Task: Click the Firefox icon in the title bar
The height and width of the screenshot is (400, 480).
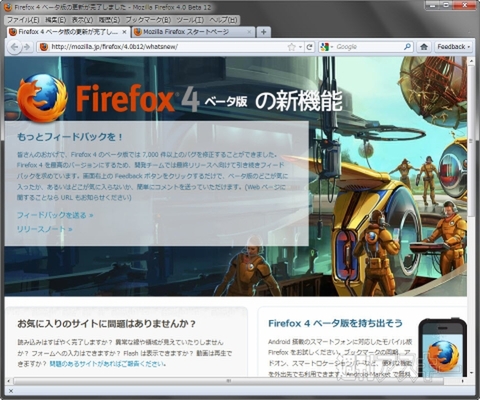Action: pos(9,7)
